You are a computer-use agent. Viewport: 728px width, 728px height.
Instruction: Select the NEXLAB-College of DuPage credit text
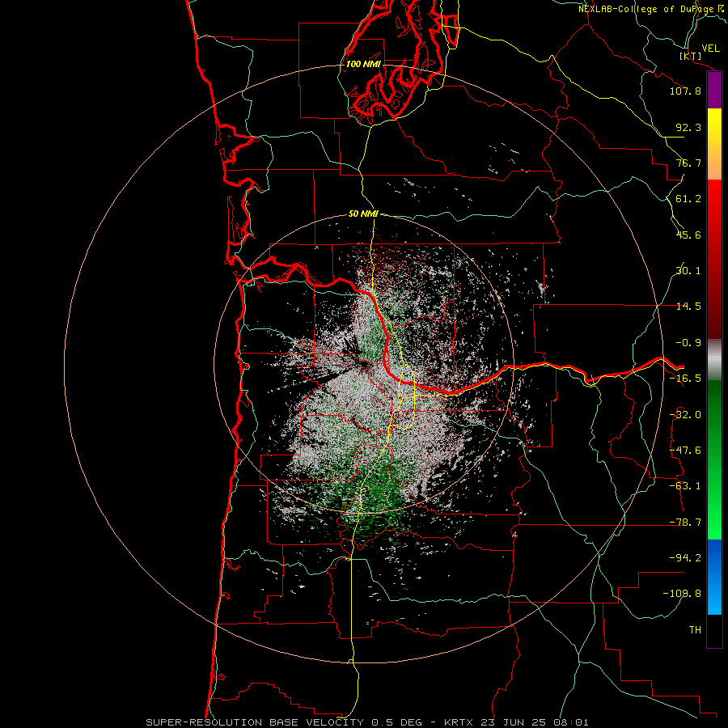pyautogui.click(x=645, y=9)
